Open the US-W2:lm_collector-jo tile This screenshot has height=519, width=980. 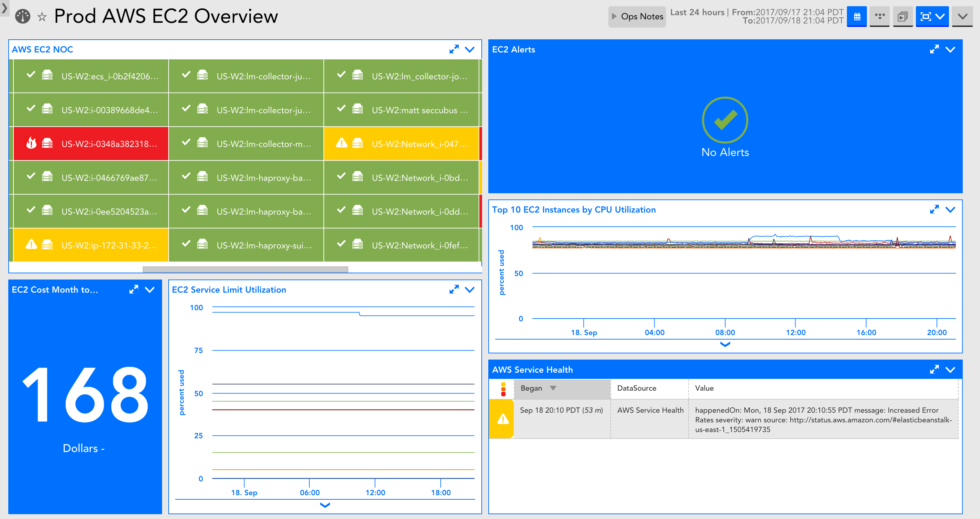tap(401, 76)
